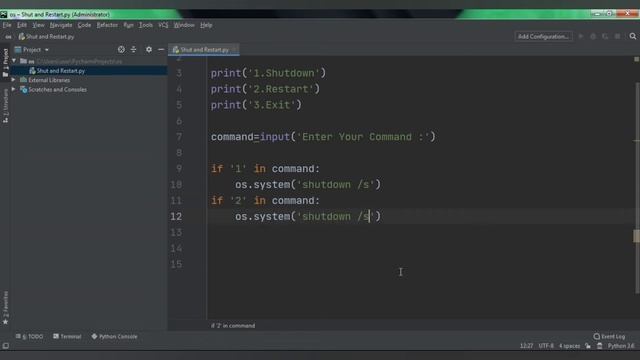Expand External Libraries node
This screenshot has width=640, height=360.
(x=14, y=80)
